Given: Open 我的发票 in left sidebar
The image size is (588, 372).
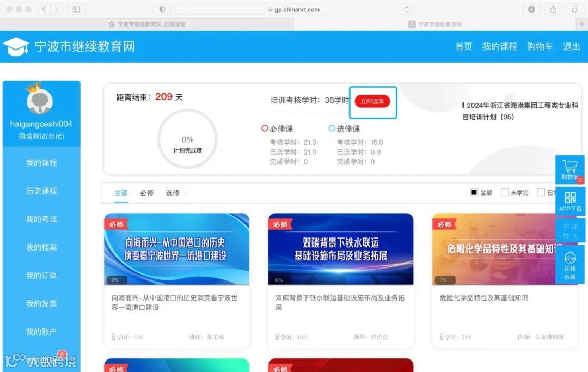Looking at the screenshot, I should point(41,303).
